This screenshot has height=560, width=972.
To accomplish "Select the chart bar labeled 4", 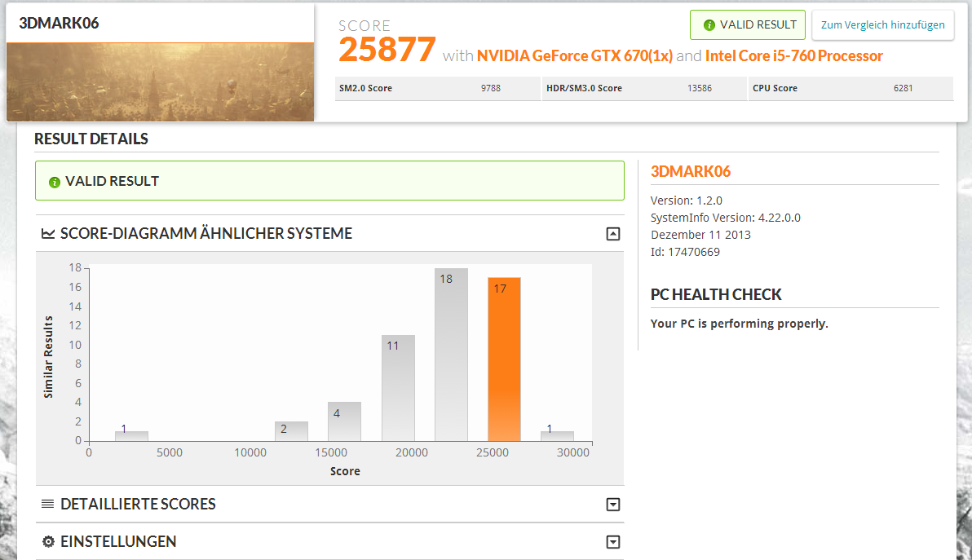I will point(345,421).
